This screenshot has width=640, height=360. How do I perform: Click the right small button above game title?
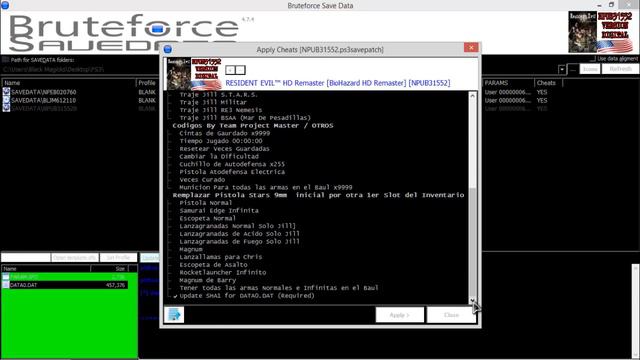coord(240,70)
